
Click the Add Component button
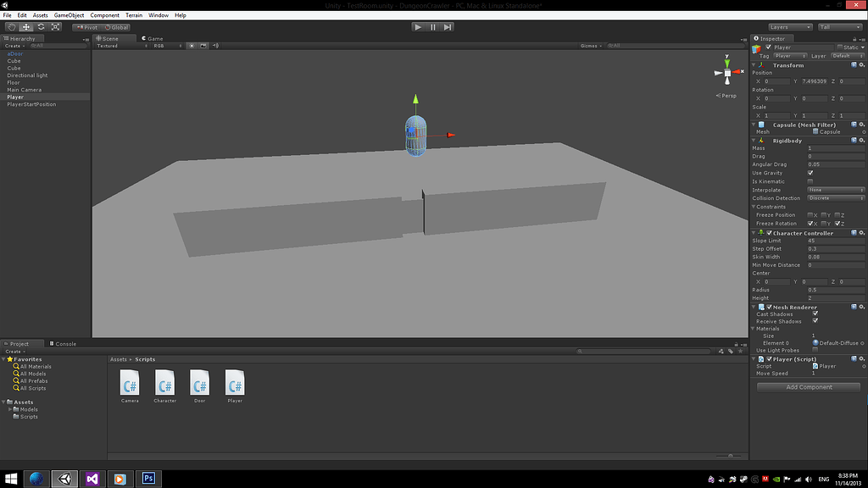click(807, 386)
